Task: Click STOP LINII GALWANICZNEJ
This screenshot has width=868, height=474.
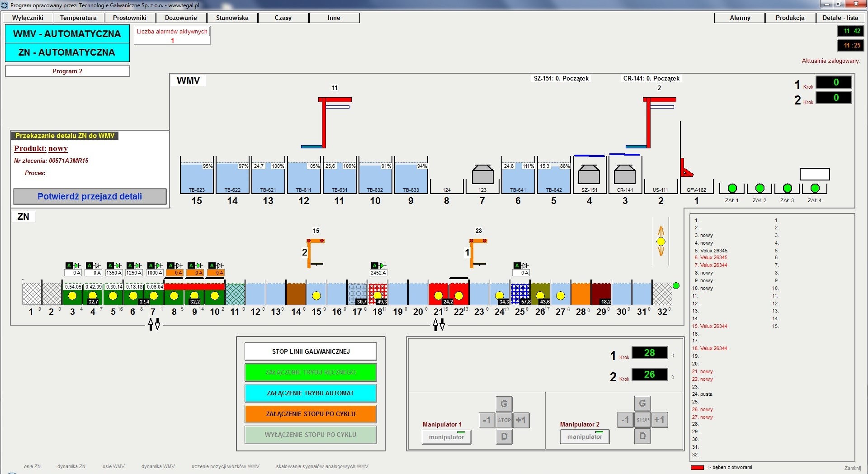Action: click(x=311, y=351)
